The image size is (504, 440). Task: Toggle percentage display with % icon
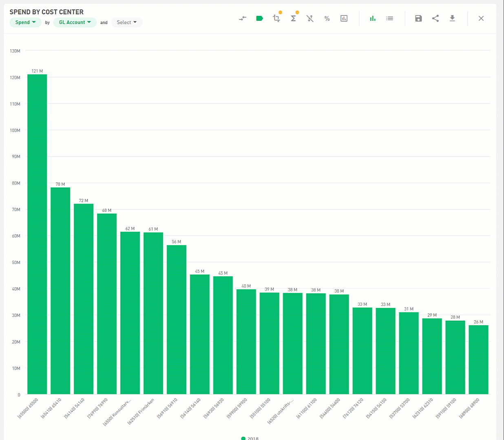pos(327,18)
